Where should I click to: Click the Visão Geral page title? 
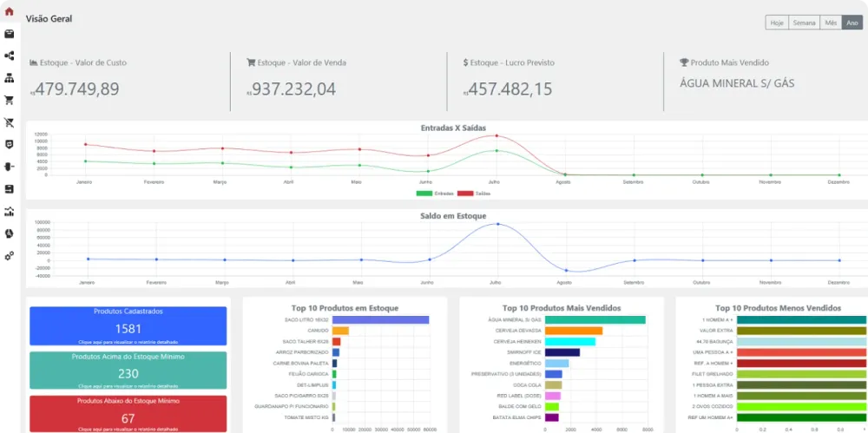[x=49, y=19]
